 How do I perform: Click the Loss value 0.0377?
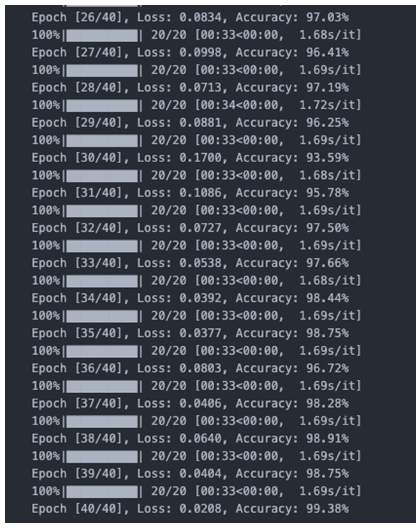pos(200,333)
